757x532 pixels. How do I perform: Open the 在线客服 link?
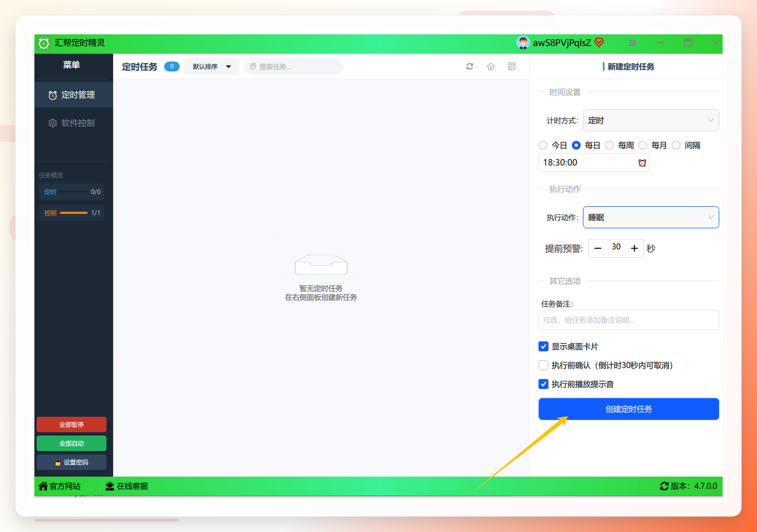click(x=133, y=486)
